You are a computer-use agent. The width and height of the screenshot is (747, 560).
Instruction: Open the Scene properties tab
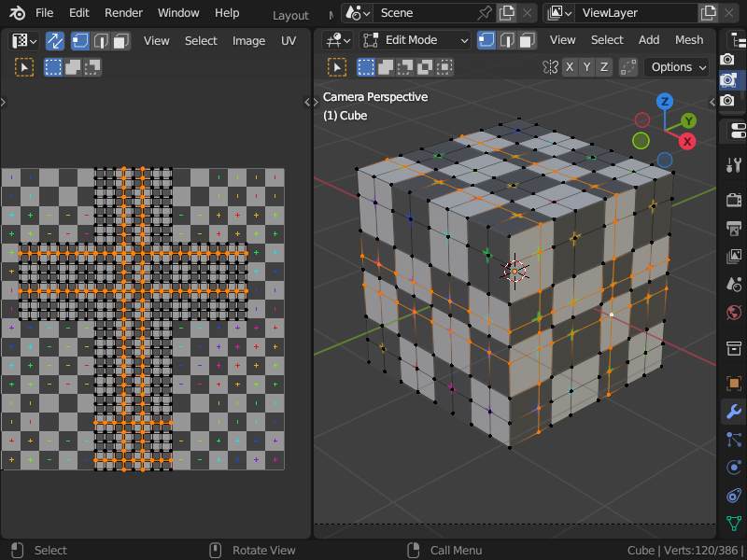tap(734, 285)
